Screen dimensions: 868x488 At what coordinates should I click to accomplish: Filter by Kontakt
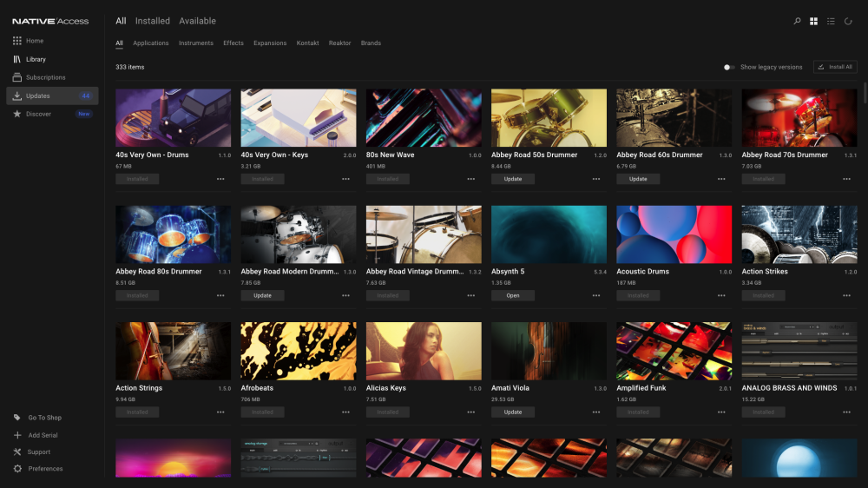[x=307, y=43]
